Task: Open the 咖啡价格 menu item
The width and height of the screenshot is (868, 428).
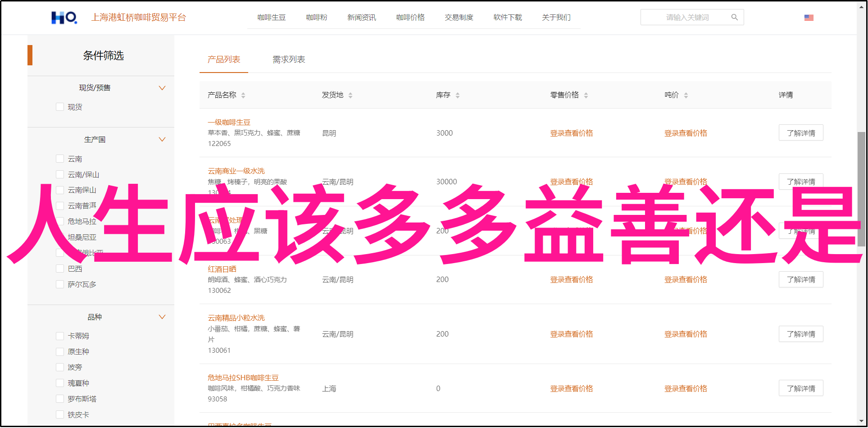Action: [410, 17]
